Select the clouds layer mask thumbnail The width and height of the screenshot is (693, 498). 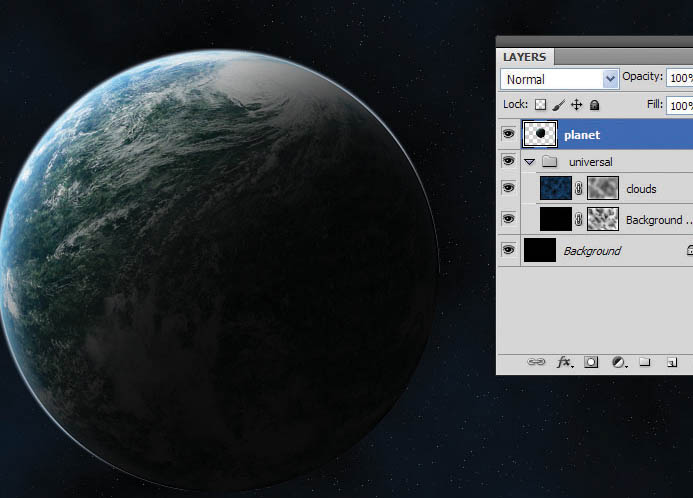coord(604,188)
